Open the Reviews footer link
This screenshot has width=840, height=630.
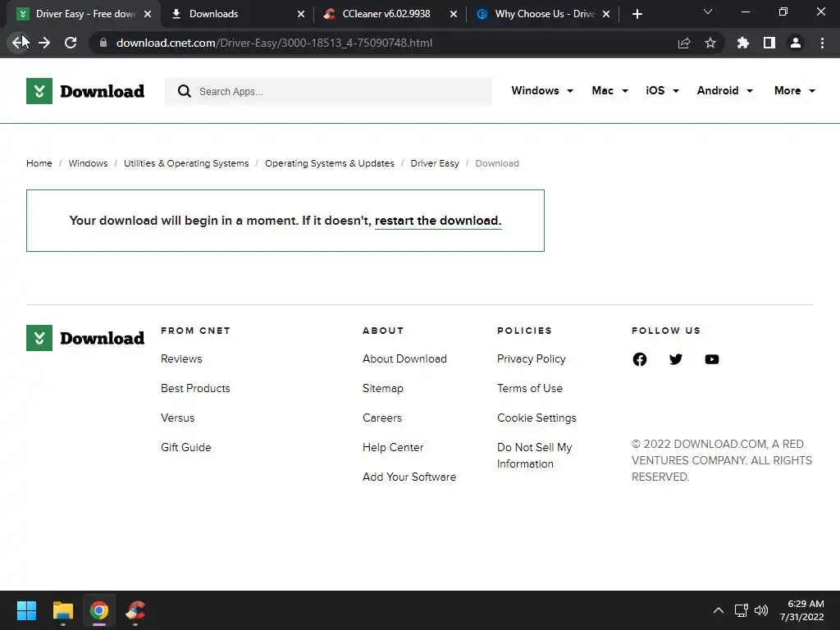pyautogui.click(x=181, y=359)
